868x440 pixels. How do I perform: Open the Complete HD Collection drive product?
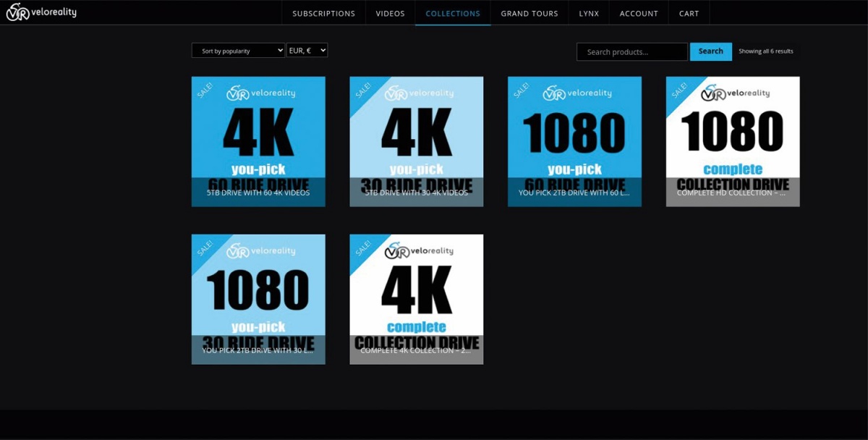733,142
